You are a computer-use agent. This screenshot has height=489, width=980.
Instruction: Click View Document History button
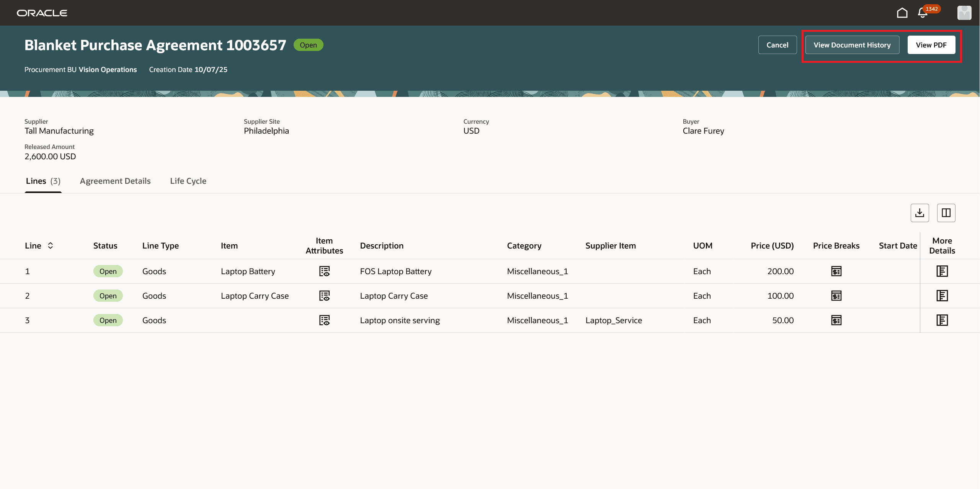pos(852,45)
